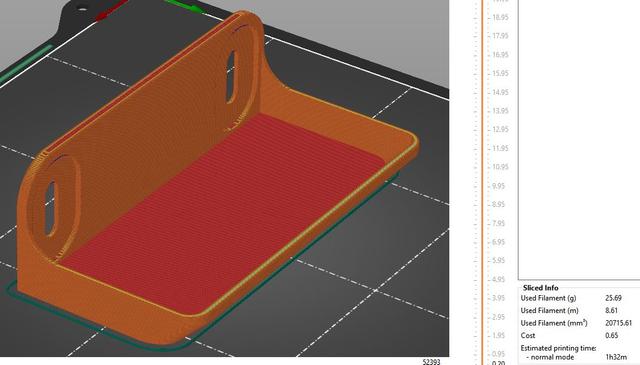Click the 6.95 layer height tick label
Viewport: 640px width, 365px height.
[498, 243]
